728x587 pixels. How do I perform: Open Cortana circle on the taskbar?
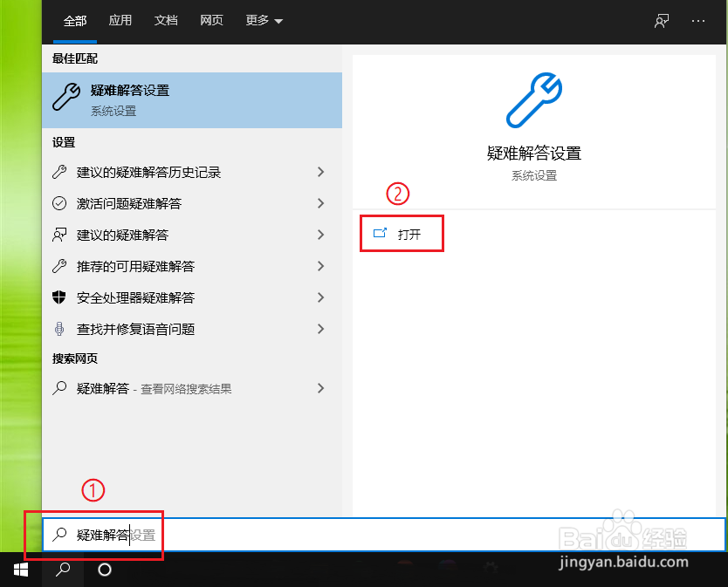(105, 570)
